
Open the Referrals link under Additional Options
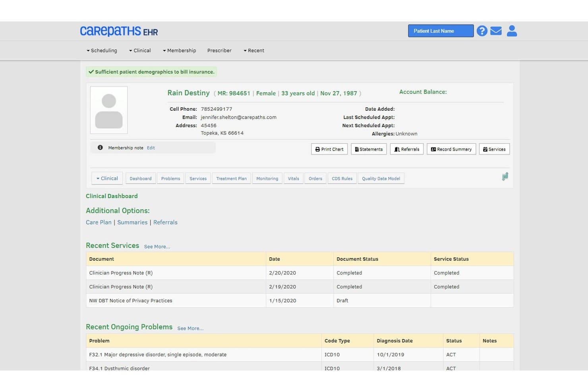coord(165,222)
